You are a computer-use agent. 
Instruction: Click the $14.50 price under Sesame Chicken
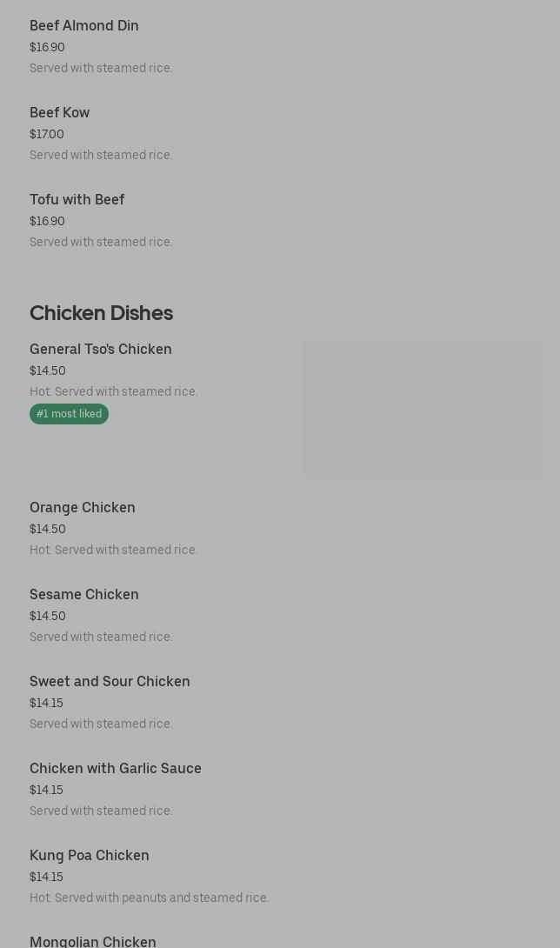point(48,617)
